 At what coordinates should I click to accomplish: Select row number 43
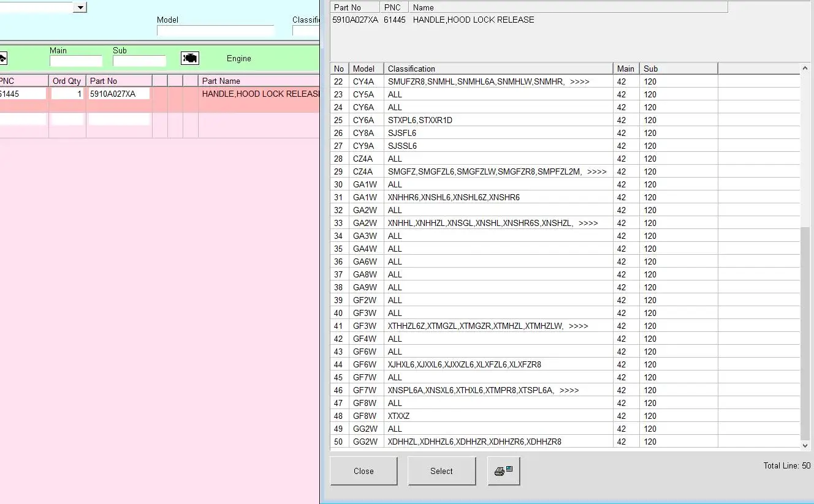coord(565,352)
